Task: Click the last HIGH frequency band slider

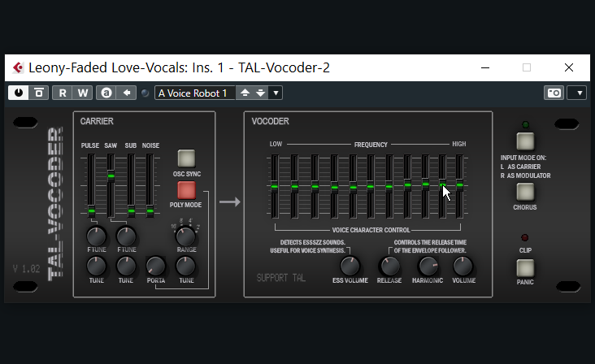Action: 459,185
